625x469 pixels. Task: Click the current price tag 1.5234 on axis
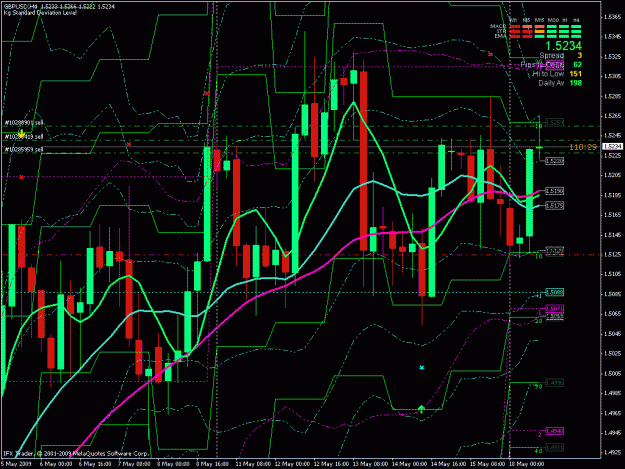pos(613,147)
